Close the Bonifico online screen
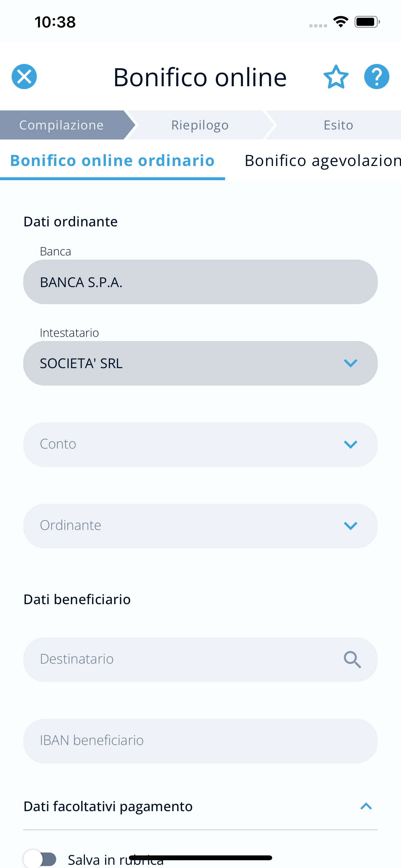Image resolution: width=401 pixels, height=868 pixels. (24, 77)
